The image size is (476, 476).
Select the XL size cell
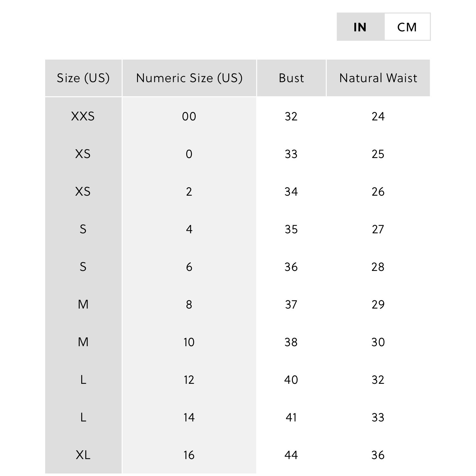[x=83, y=455]
